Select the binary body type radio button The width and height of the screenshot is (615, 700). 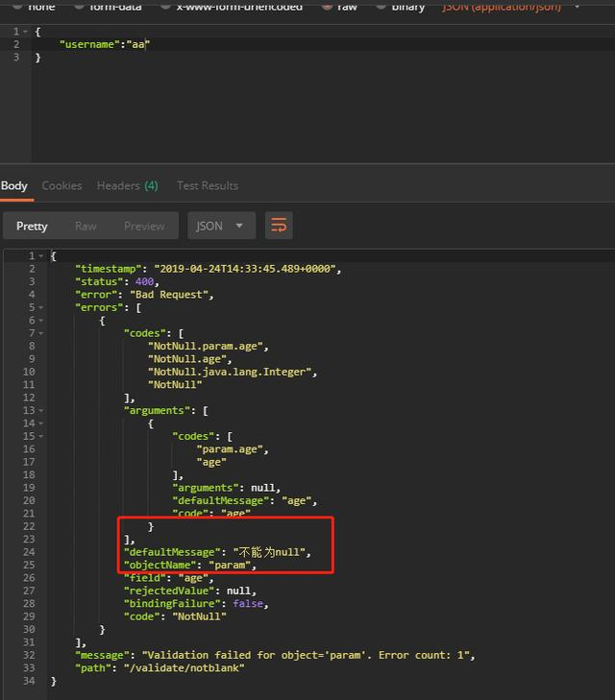coord(382,6)
